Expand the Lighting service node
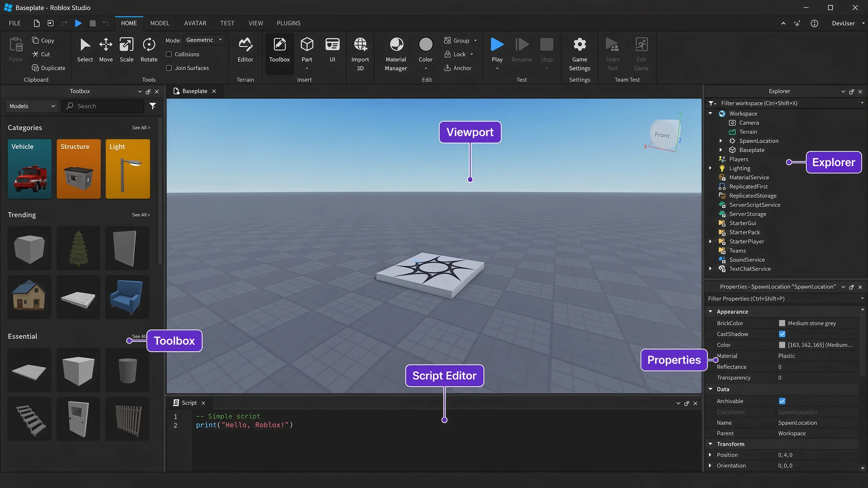Image resolution: width=868 pixels, height=488 pixels. pyautogui.click(x=710, y=168)
